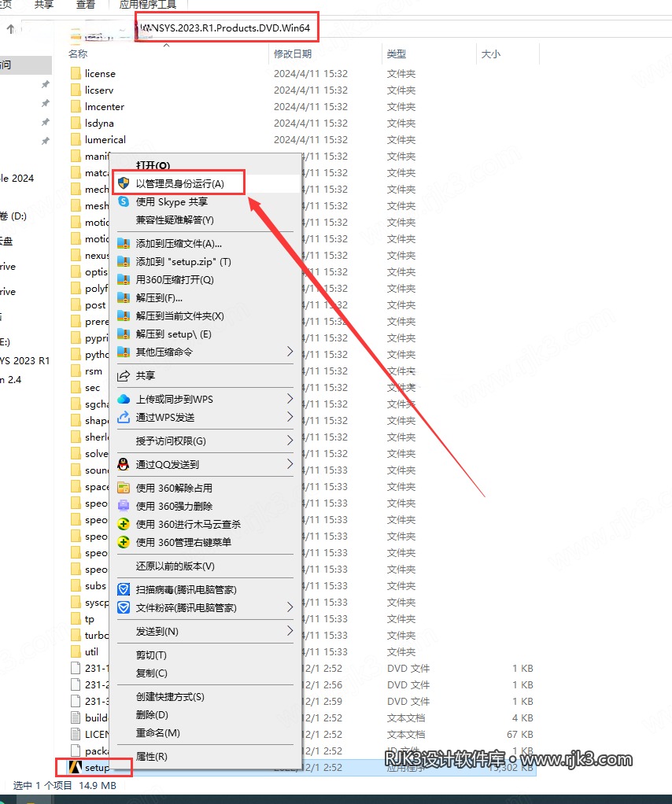Click the Tencent shield icon beside 扫描病毒
The image size is (672, 804).
coord(124,590)
